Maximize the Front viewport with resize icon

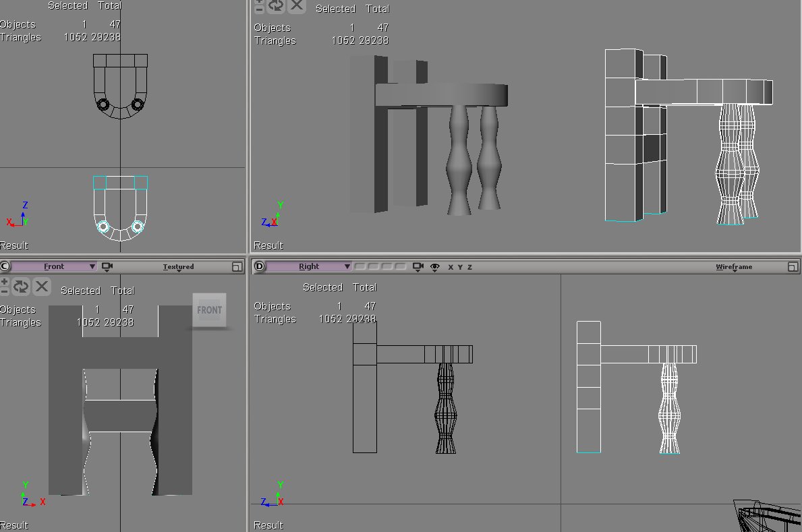237,267
